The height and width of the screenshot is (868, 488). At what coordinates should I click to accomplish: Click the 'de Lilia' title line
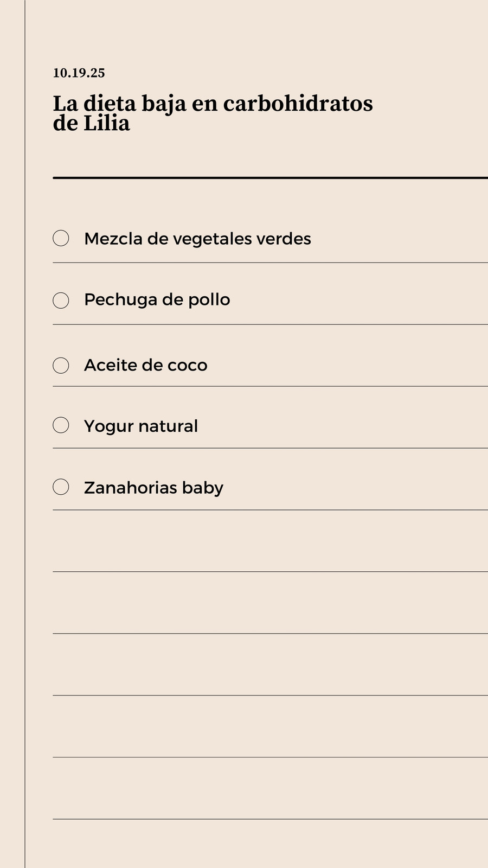point(91,124)
